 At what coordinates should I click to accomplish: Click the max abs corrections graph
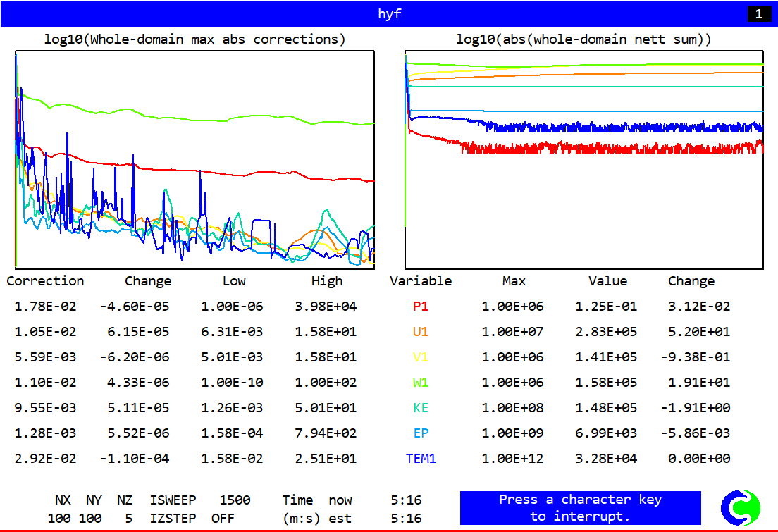click(194, 159)
